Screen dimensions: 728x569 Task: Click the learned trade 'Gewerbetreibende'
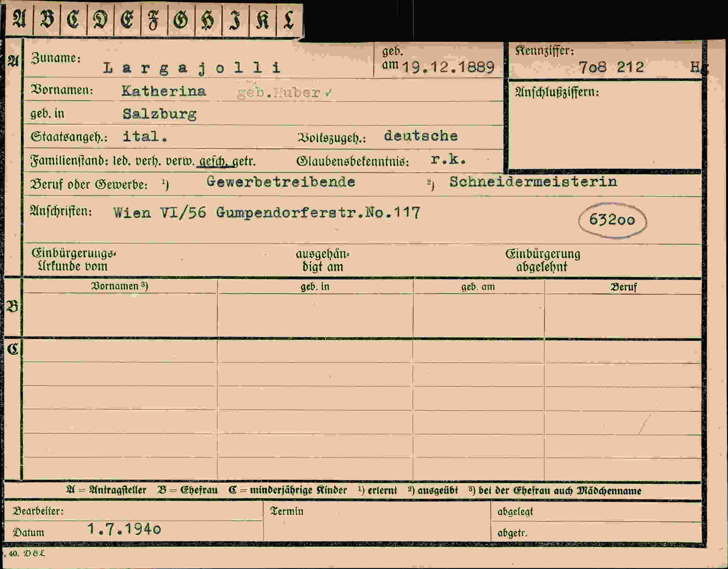[281, 182]
